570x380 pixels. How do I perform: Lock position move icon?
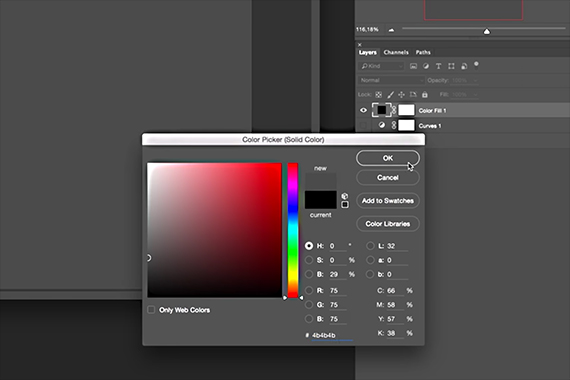401,95
